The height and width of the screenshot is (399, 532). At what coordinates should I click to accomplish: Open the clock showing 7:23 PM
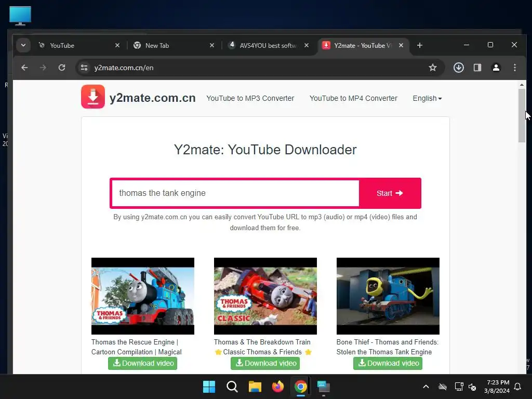[x=497, y=387]
